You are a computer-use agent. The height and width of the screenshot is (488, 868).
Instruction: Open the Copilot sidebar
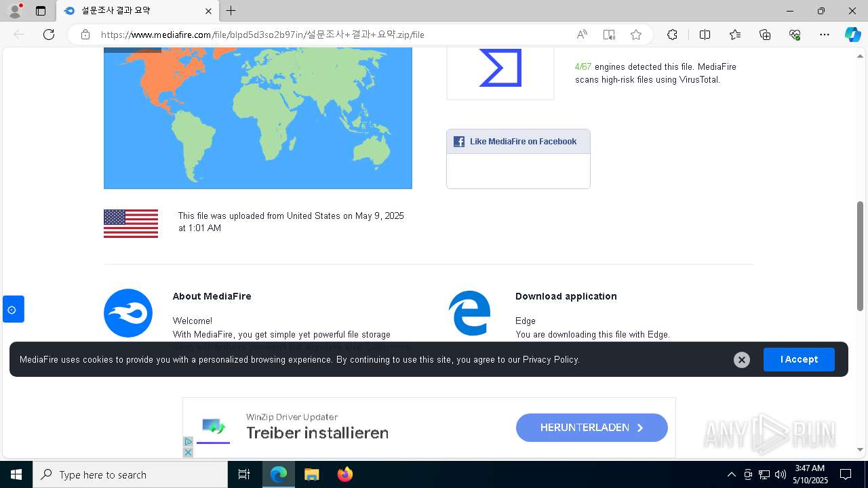[852, 35]
